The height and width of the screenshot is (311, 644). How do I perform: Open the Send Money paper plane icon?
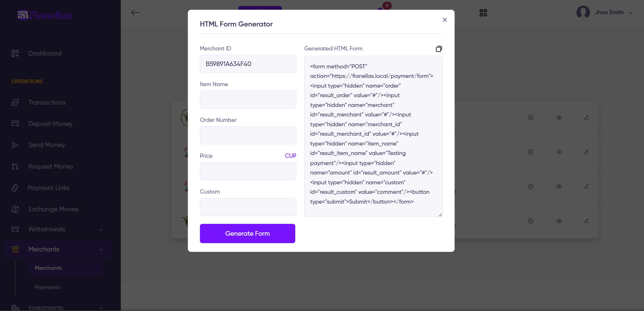click(15, 145)
